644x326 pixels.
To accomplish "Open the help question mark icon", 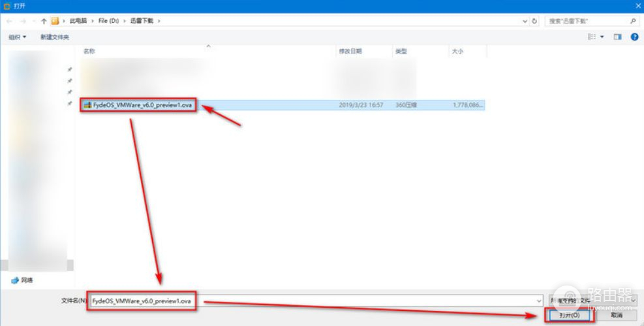I will (x=635, y=37).
